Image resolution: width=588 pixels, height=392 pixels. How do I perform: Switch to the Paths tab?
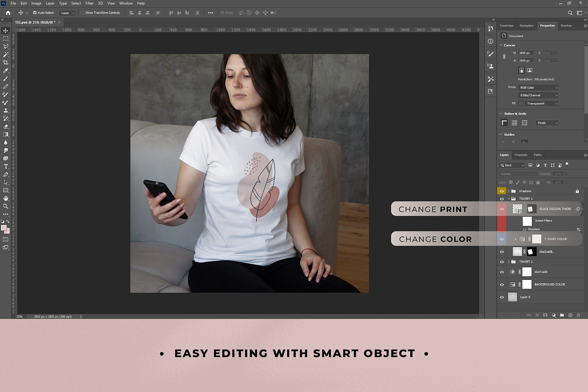(538, 155)
